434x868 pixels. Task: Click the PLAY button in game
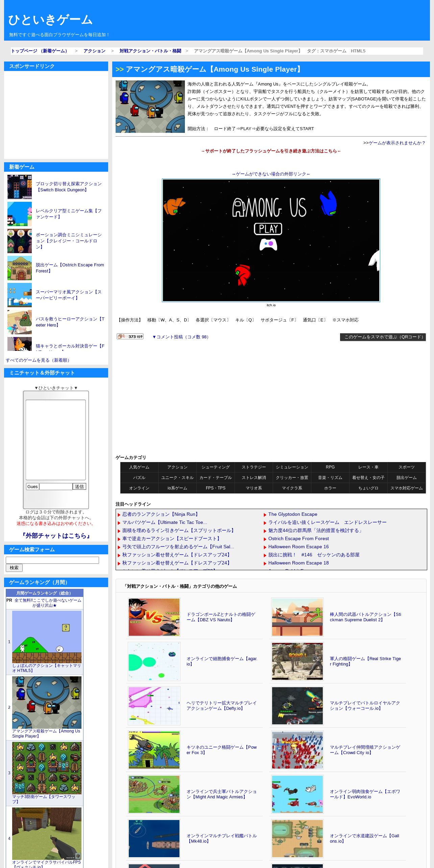point(268,229)
